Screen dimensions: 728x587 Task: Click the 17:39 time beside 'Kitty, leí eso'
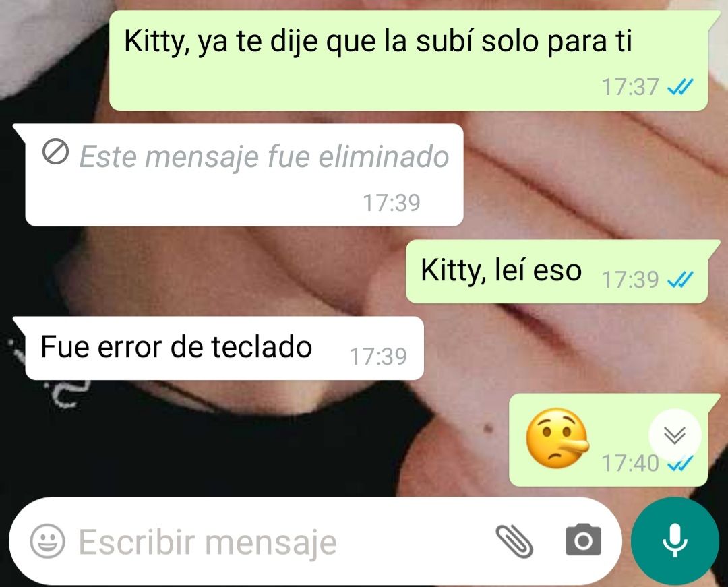[630, 279]
